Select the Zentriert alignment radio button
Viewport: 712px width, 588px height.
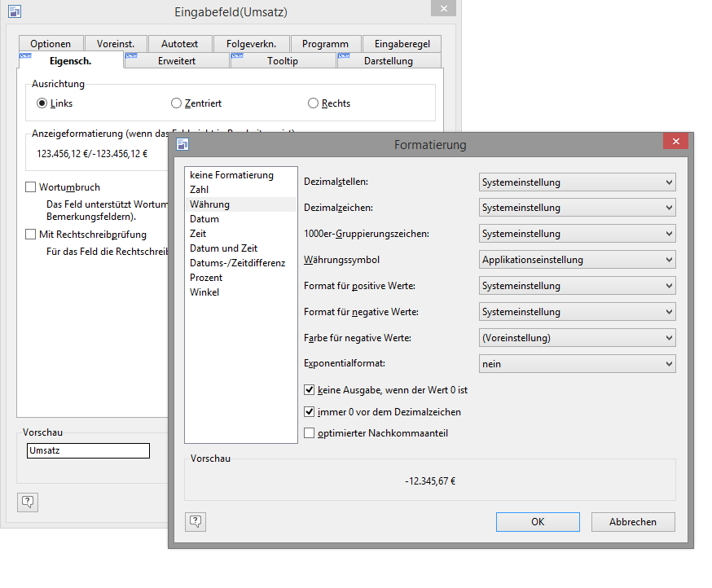[177, 103]
